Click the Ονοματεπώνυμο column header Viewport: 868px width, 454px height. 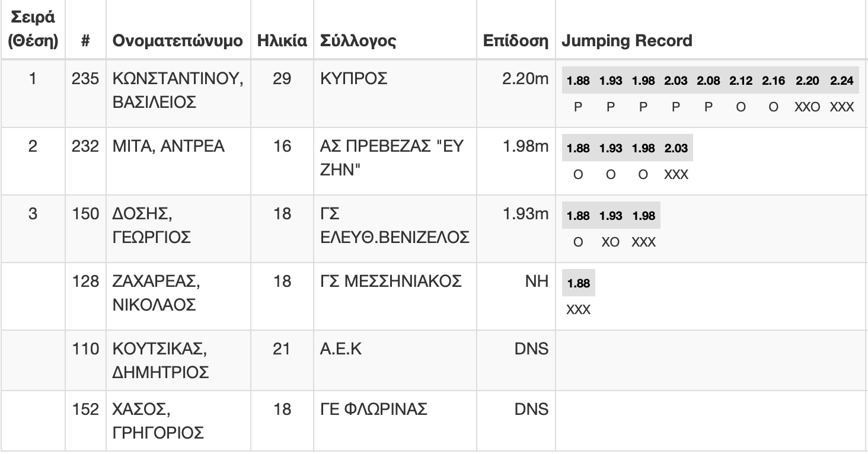177,41
